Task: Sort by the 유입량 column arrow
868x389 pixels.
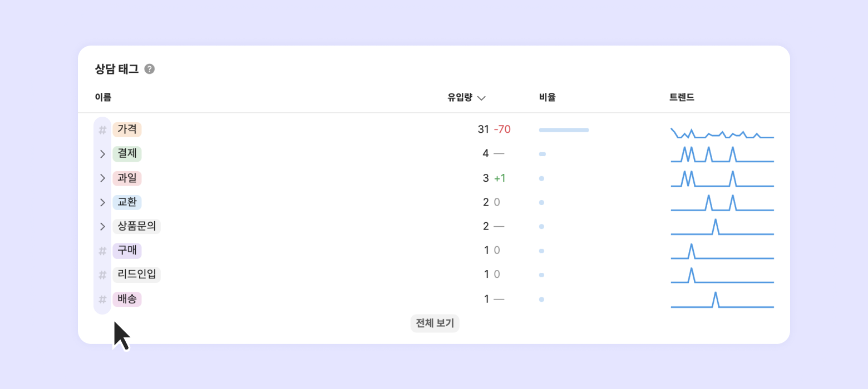Action: pyautogui.click(x=481, y=98)
